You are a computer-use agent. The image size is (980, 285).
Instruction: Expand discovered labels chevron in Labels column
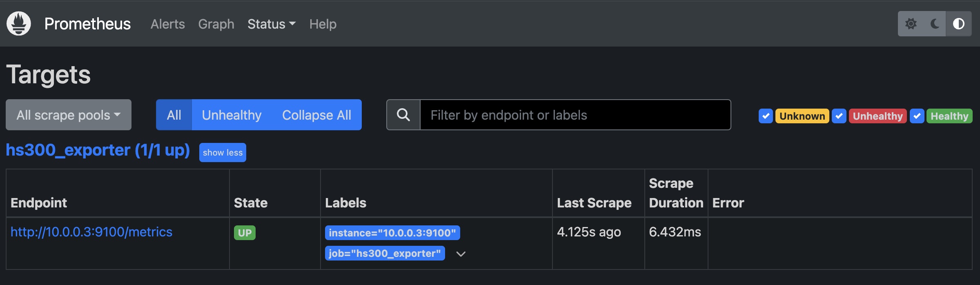click(x=461, y=254)
